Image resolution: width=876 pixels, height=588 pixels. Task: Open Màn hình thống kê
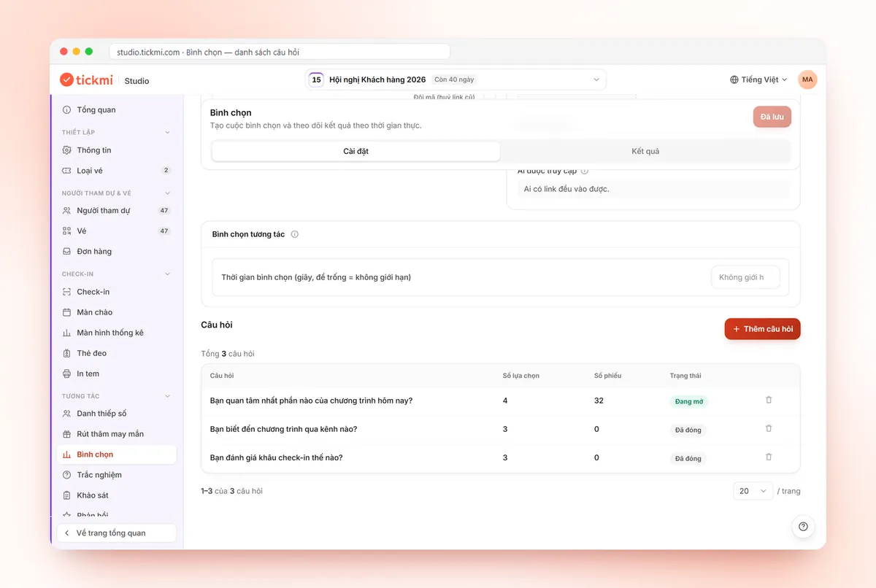pyautogui.click(x=117, y=333)
